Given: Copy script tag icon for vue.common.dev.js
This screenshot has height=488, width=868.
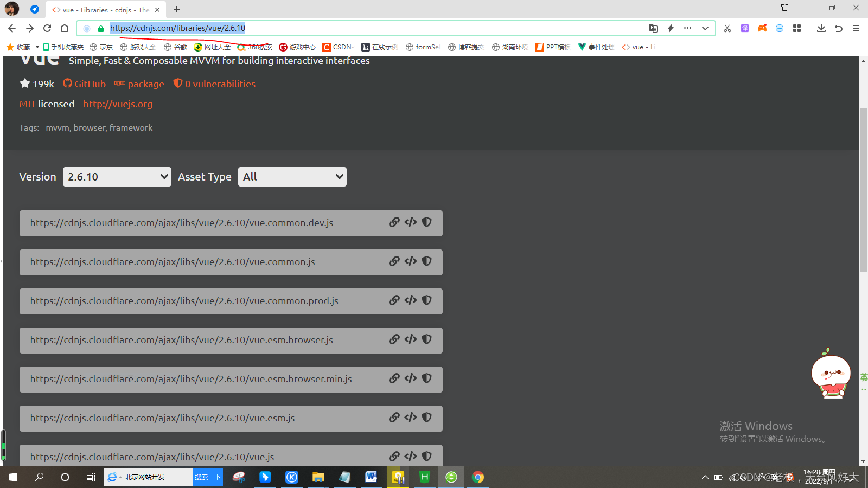Looking at the screenshot, I should point(411,222).
